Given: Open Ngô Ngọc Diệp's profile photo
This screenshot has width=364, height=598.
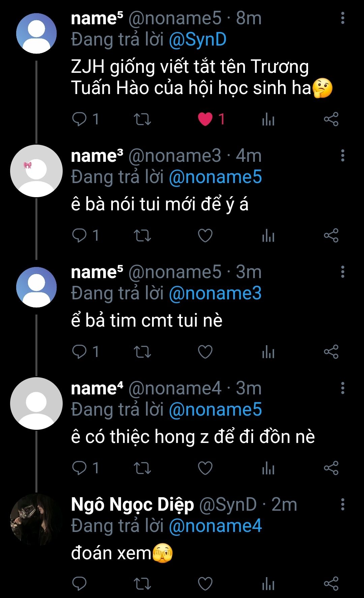Looking at the screenshot, I should click(x=36, y=519).
